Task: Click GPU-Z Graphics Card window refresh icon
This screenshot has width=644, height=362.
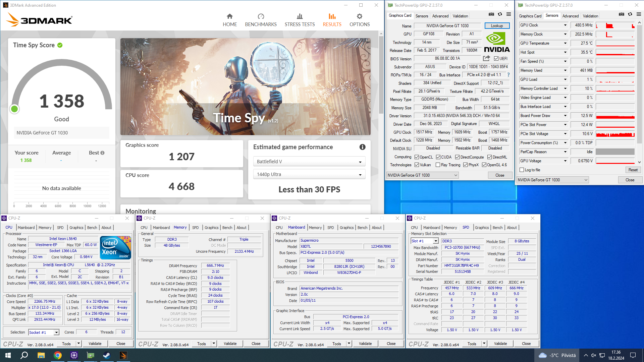Action: tap(500, 14)
